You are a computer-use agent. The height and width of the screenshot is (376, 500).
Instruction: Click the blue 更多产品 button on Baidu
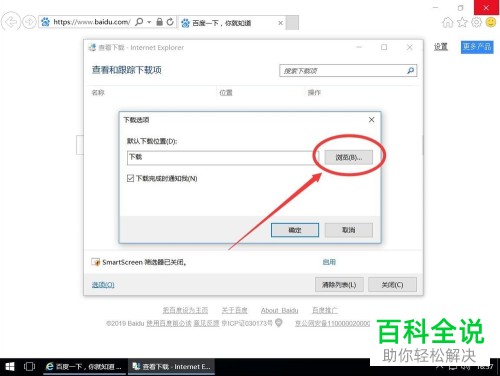[x=477, y=47]
